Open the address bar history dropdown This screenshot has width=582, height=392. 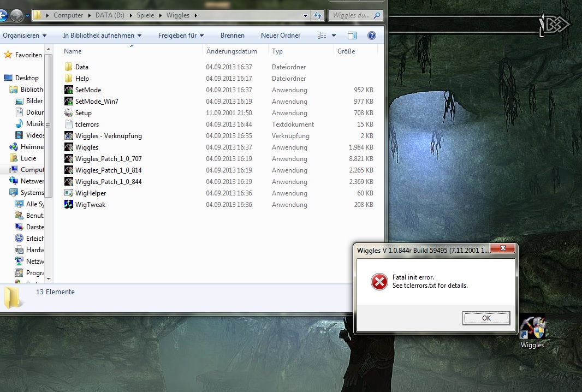coord(305,16)
